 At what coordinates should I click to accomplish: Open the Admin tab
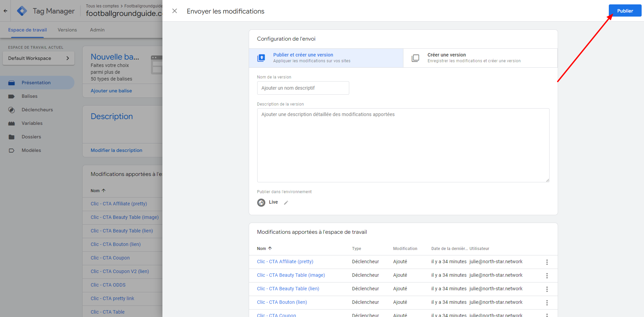[97, 30]
